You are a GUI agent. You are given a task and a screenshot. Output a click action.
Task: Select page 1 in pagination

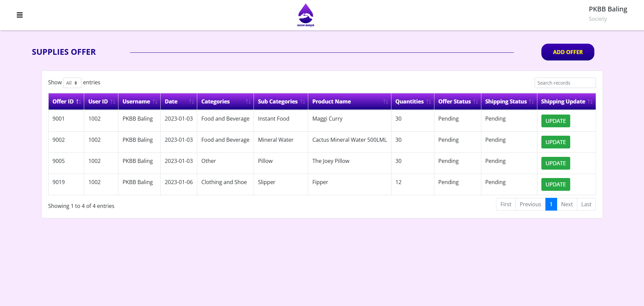[x=551, y=204]
